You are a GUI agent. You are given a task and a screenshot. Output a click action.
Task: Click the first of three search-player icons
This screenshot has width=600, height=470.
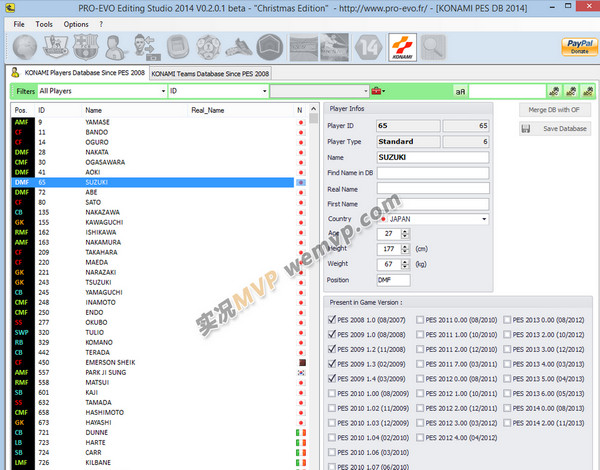click(x=554, y=91)
